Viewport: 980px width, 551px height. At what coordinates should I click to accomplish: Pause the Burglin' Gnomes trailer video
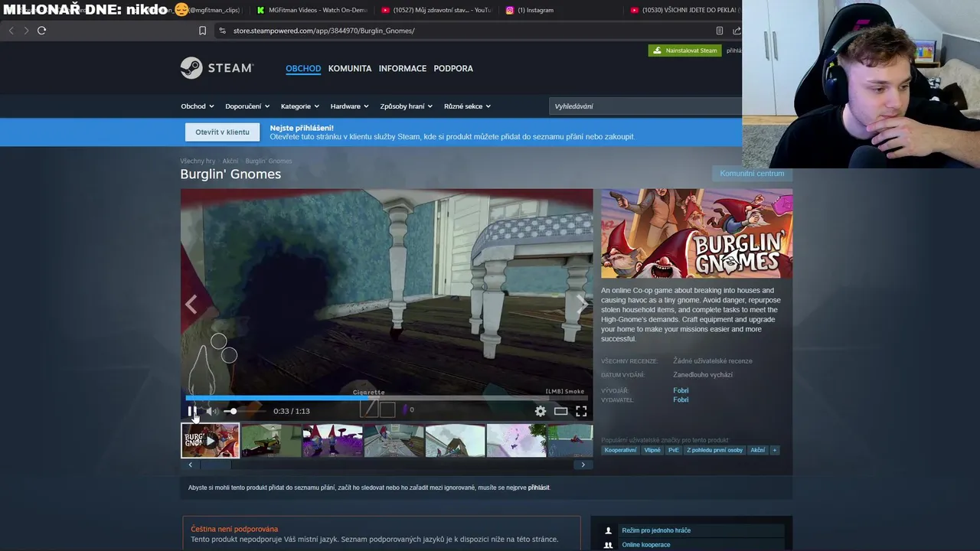[192, 411]
